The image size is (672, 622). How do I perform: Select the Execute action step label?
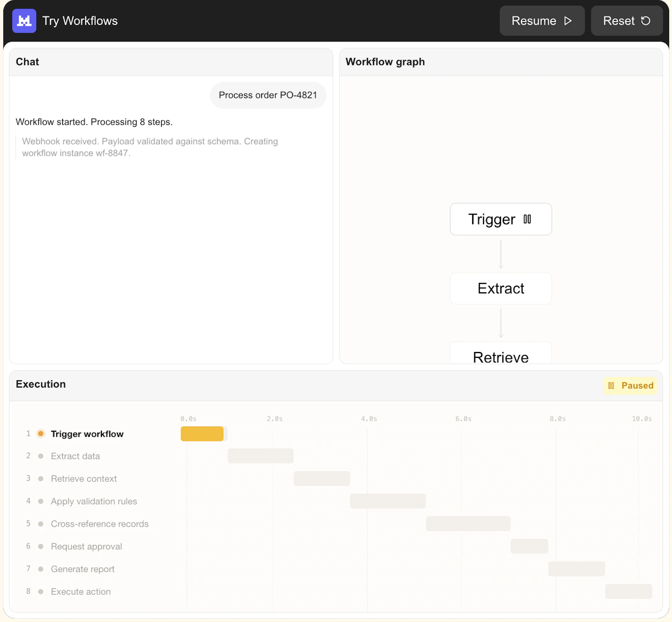tap(81, 592)
